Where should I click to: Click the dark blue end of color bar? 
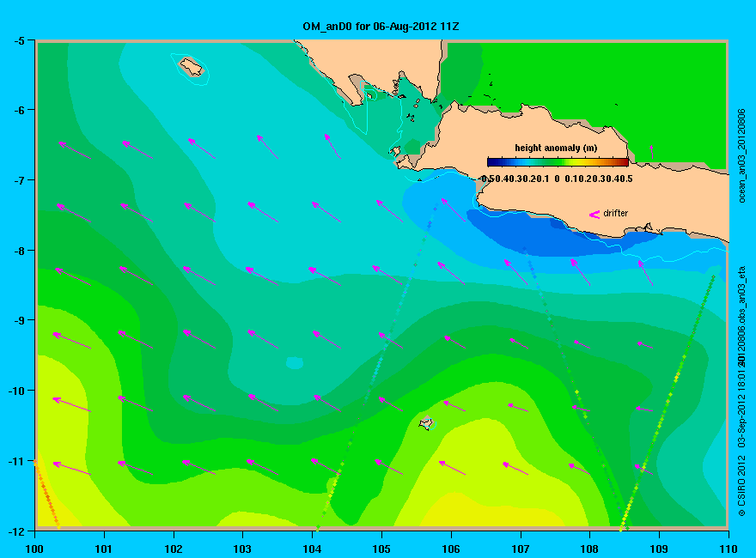(x=491, y=162)
